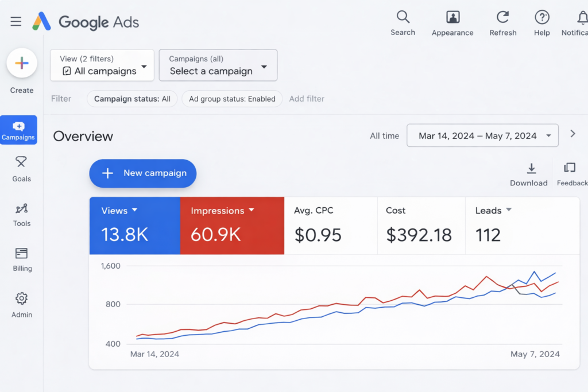Click the New campaign button
This screenshot has width=588, height=392.
click(x=143, y=173)
